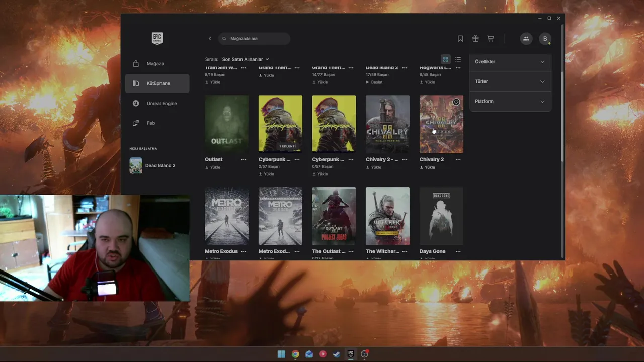Open Steam from the taskbar
This screenshot has height=362, width=644.
(337, 354)
